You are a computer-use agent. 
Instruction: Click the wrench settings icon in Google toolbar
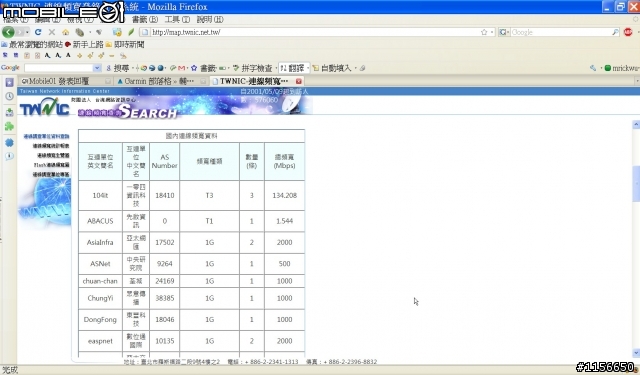(593, 68)
